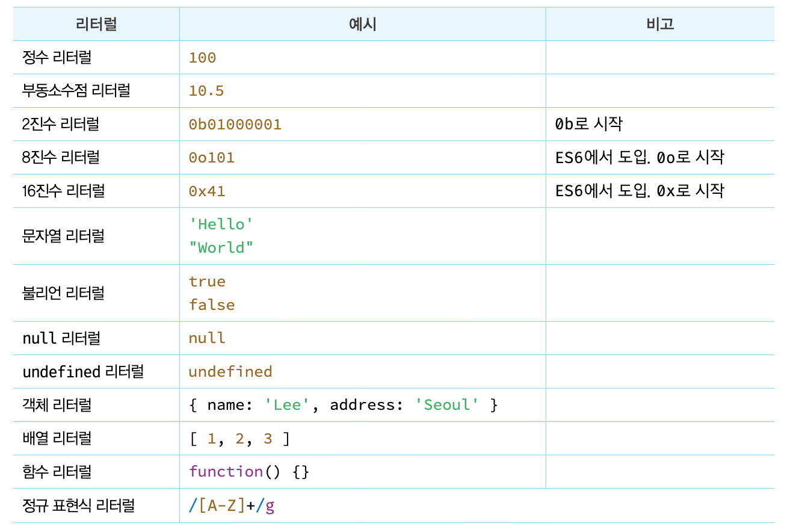Click the octal example 0o101

click(x=212, y=158)
